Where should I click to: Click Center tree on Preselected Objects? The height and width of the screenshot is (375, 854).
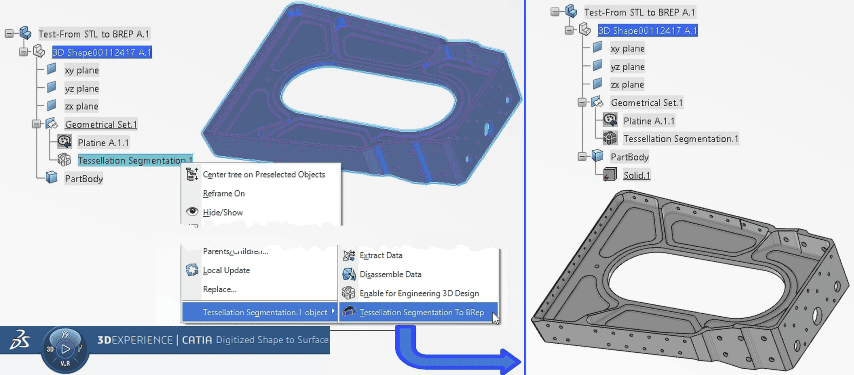(x=264, y=174)
